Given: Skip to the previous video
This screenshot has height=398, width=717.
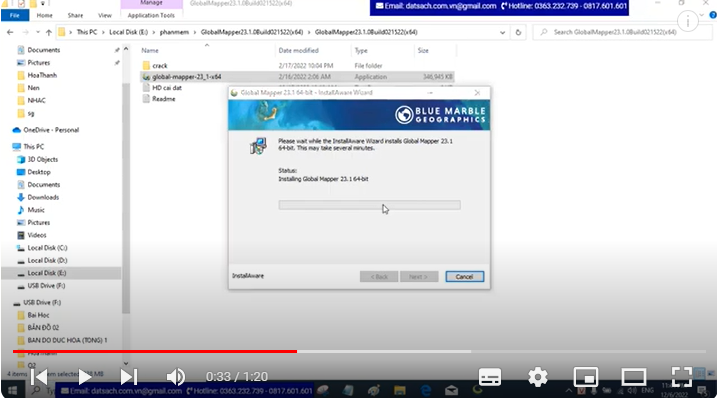Looking at the screenshot, I should [x=39, y=377].
